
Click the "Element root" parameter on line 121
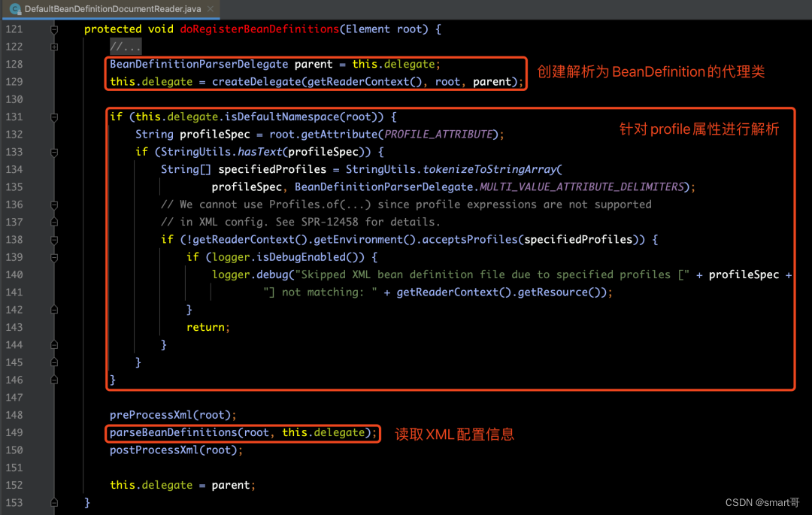coord(383,29)
